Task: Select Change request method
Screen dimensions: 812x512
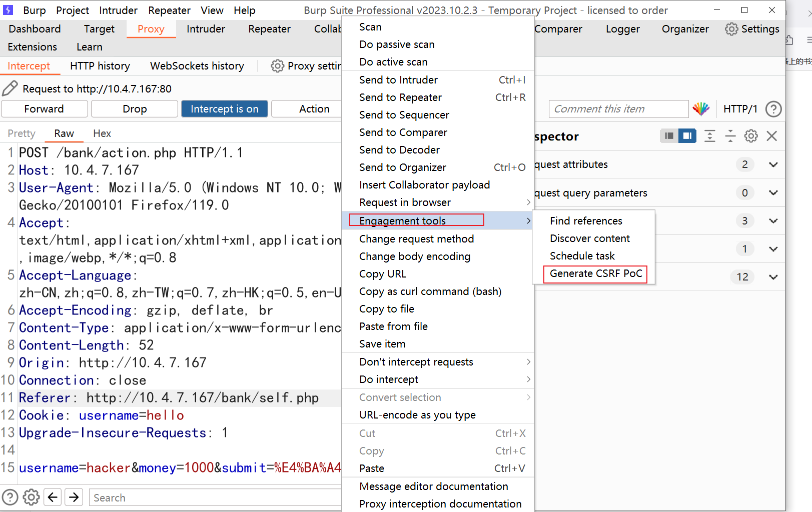Action: [438, 239]
